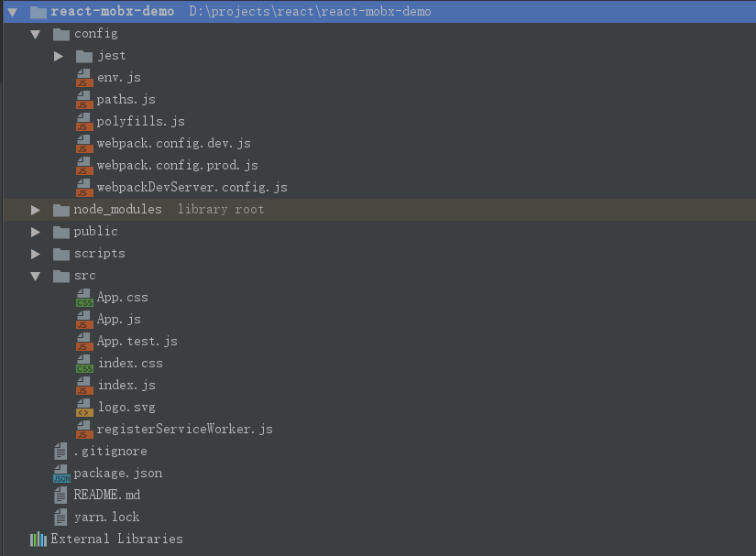The height and width of the screenshot is (556, 756).
Task: Click the src folder icon
Action: click(61, 276)
